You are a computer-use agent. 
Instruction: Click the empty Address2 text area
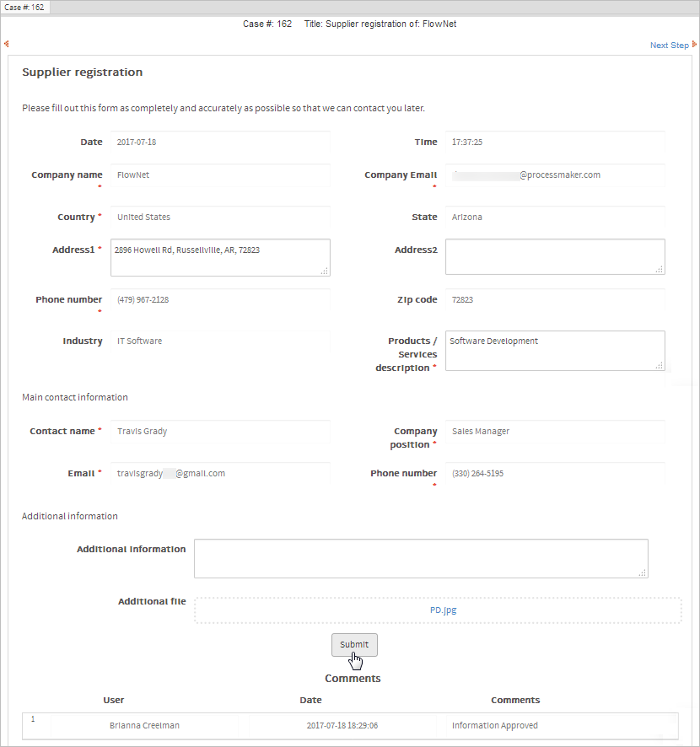[x=554, y=256]
